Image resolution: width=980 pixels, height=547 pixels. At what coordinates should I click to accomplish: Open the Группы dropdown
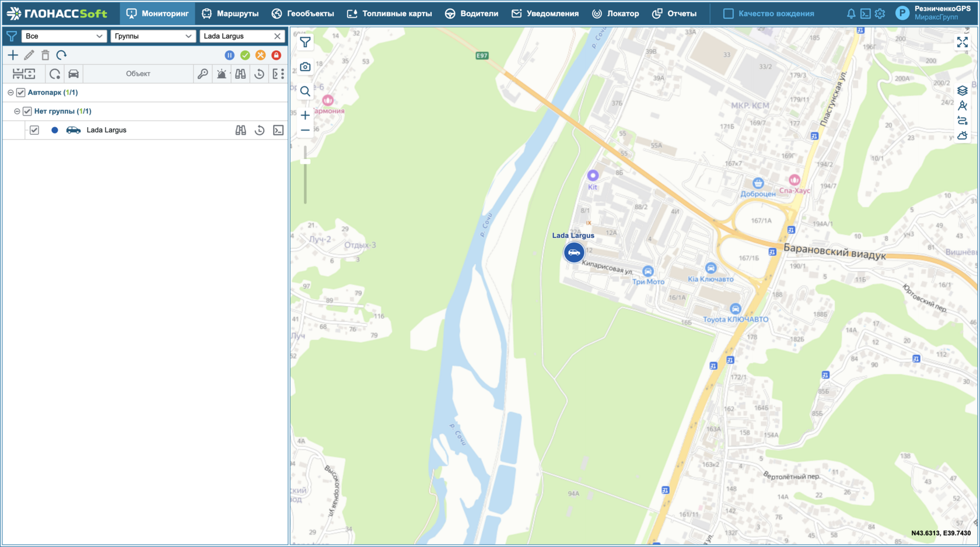click(153, 36)
